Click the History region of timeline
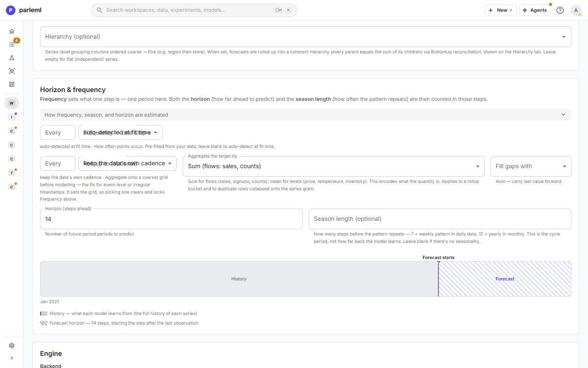Screen dimensions: 588x368 239,279
